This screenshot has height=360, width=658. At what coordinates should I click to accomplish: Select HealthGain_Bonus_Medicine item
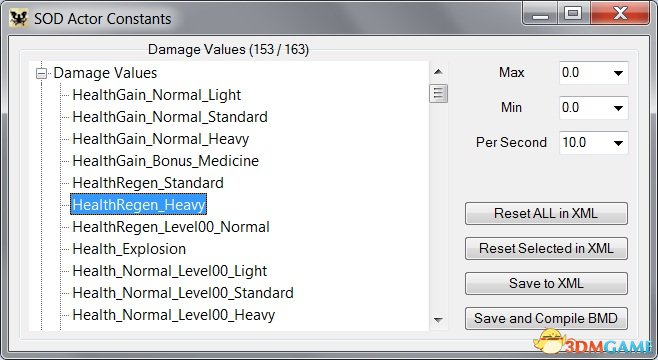(x=165, y=161)
